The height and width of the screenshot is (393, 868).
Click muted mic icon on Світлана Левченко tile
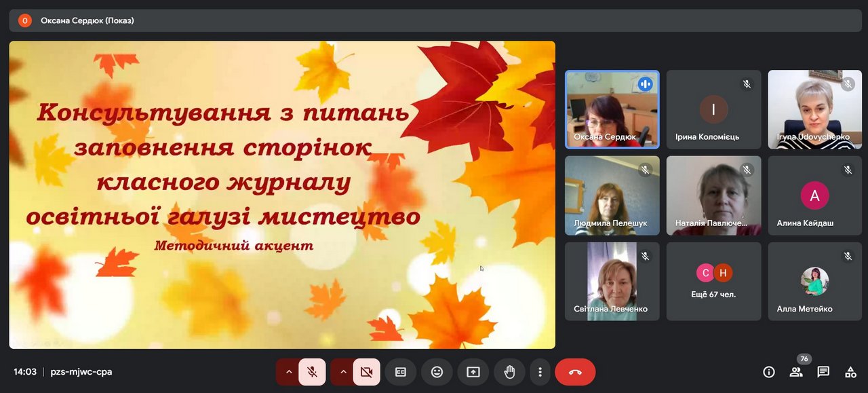tap(645, 257)
